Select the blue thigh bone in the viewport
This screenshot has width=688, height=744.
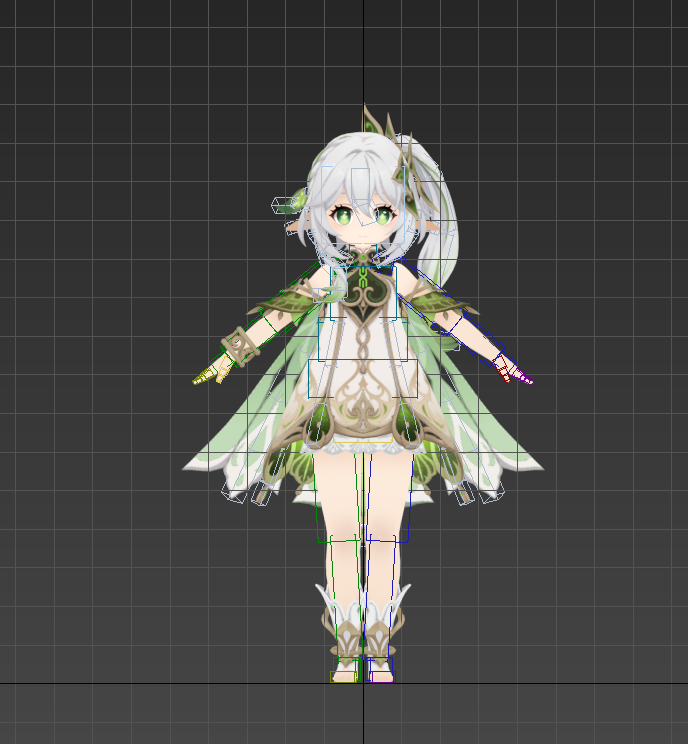(x=389, y=497)
